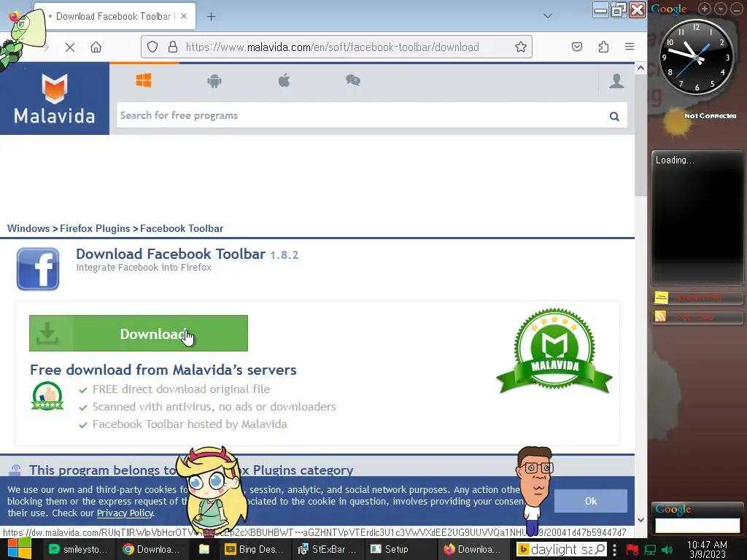View site security padlock information
Viewport: 747px width, 560px height.
(x=173, y=47)
